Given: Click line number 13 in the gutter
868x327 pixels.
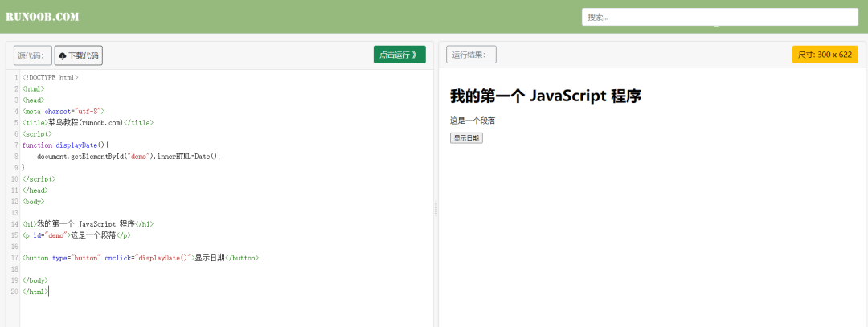Looking at the screenshot, I should click(x=14, y=213).
